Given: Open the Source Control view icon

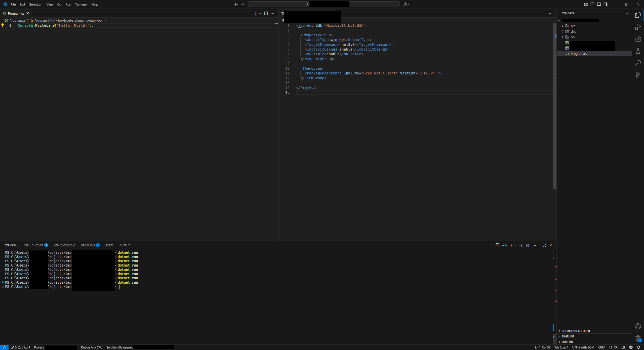Looking at the screenshot, I should click(638, 75).
